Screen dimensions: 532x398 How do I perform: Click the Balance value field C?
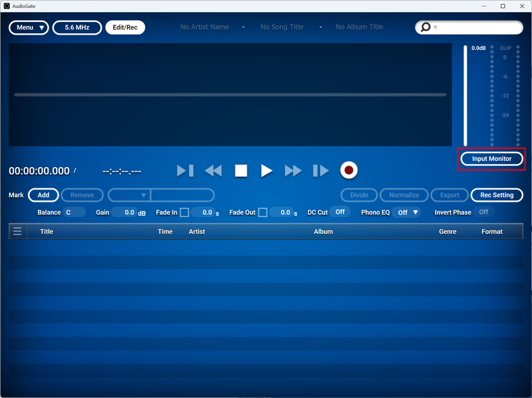(74, 212)
